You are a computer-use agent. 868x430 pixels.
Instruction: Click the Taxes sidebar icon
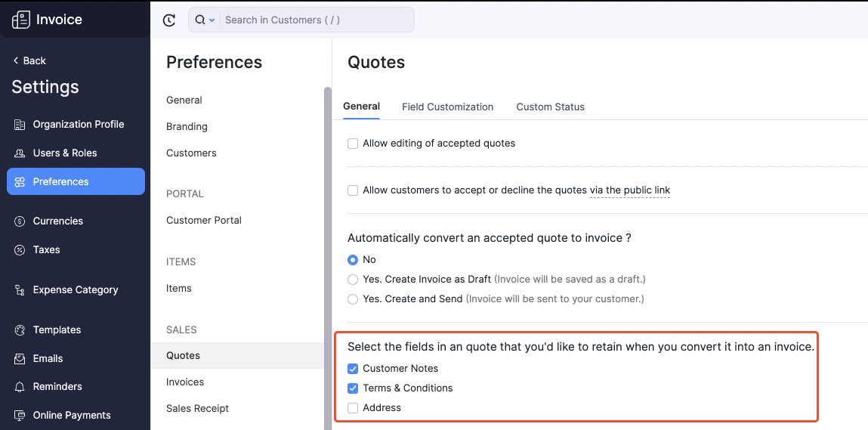(20, 250)
